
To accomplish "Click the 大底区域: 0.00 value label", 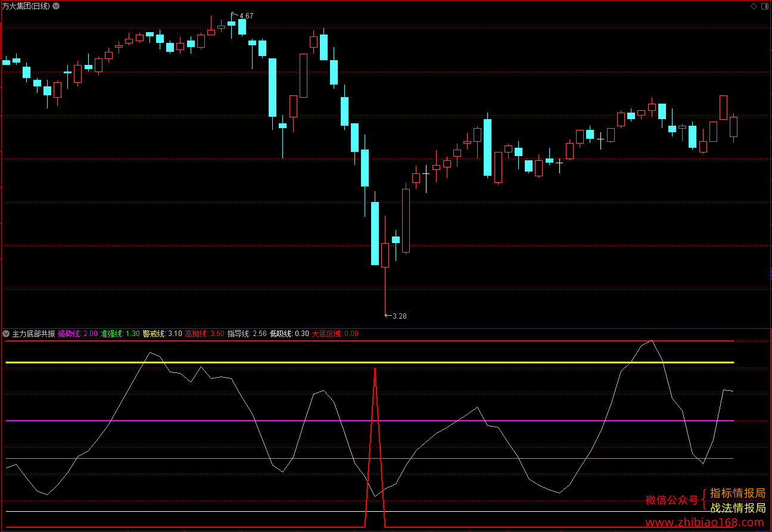I will tap(335, 334).
